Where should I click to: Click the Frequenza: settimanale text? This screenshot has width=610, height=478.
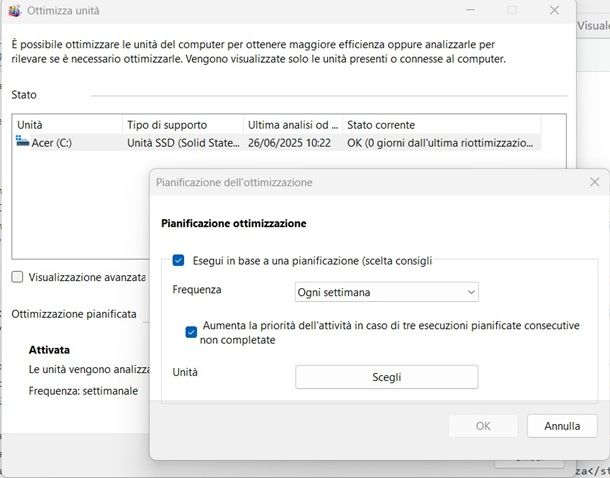tap(83, 390)
